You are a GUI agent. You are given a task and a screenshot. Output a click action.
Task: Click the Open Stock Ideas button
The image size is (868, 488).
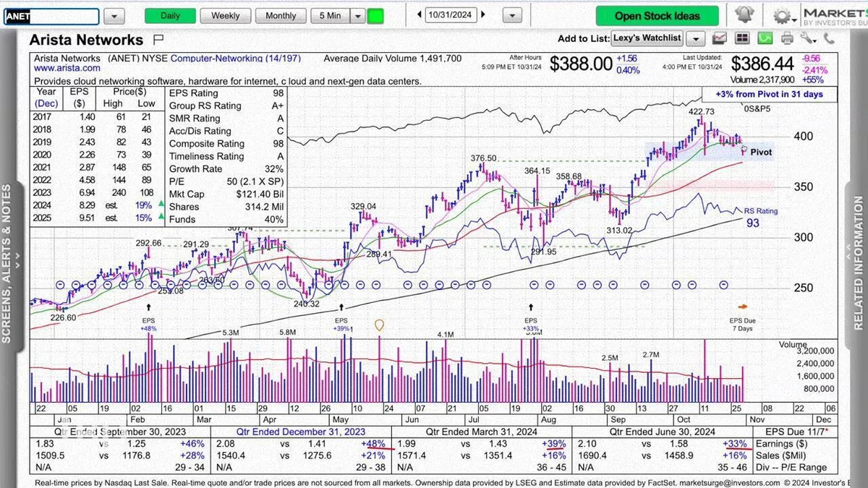[x=658, y=16]
